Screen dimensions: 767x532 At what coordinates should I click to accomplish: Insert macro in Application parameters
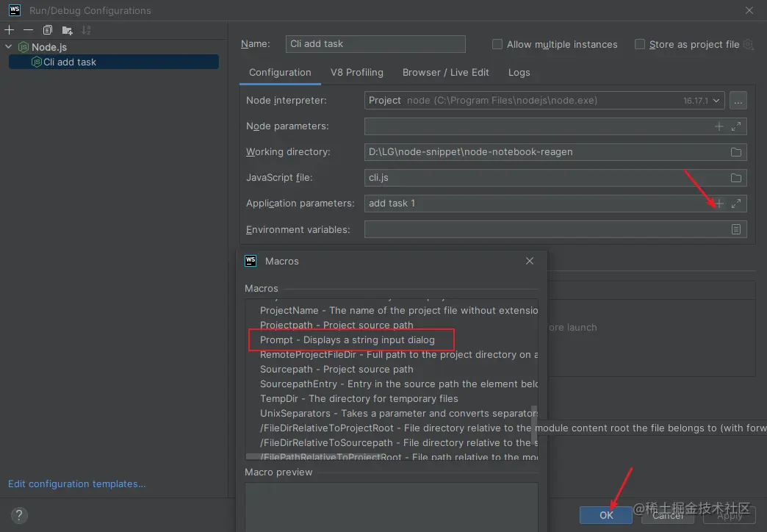point(719,204)
